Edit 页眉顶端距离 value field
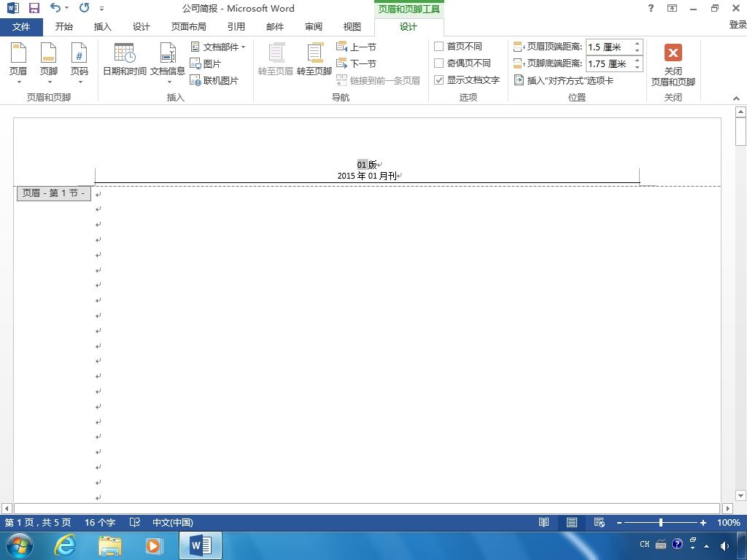The width and height of the screenshot is (747, 560). (609, 47)
